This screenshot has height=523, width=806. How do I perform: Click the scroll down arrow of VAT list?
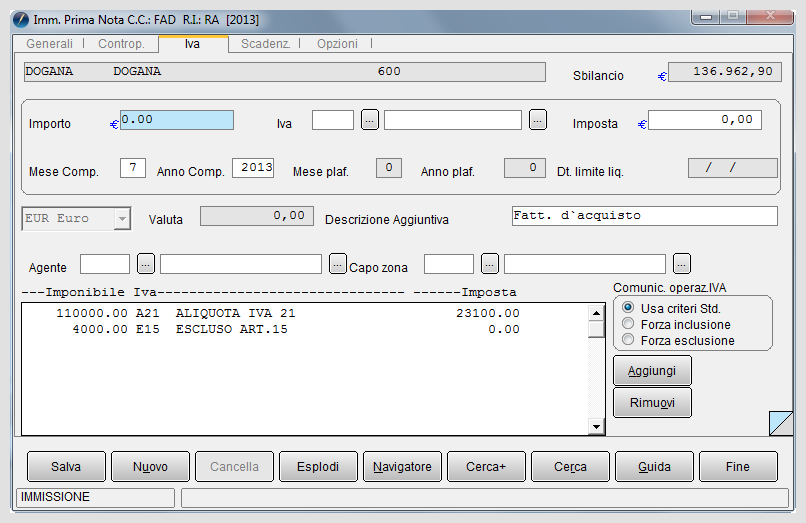tap(596, 426)
